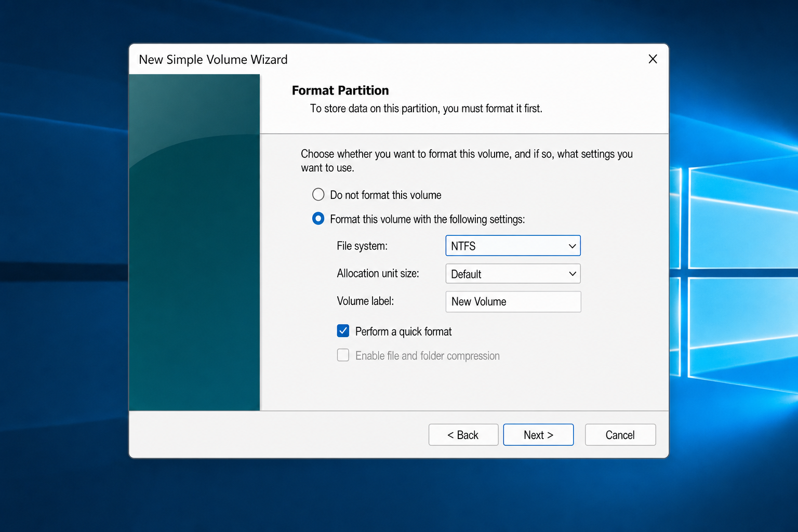Viewport: 798px width, 532px height.
Task: Select 'Do not format this volume' radio button
Action: point(318,195)
